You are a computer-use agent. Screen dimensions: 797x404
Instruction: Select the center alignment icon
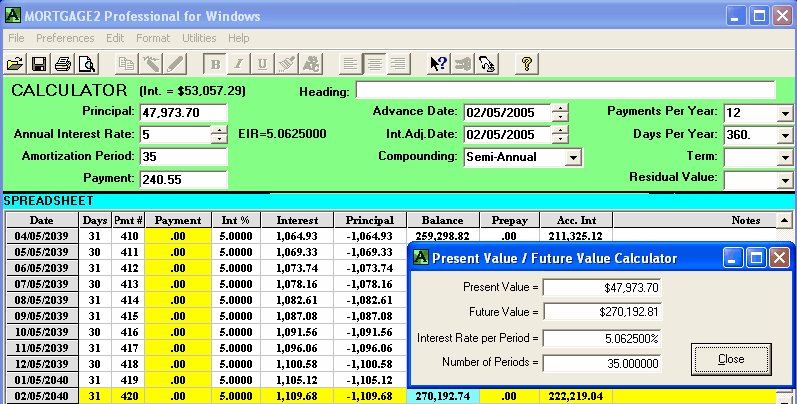pos(374,64)
